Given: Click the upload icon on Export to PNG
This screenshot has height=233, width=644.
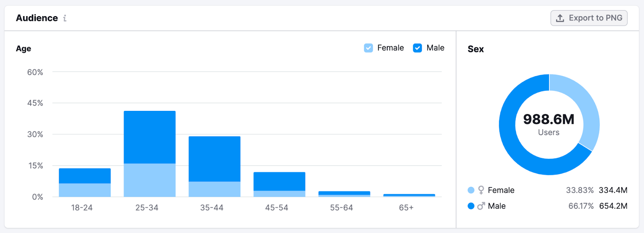Looking at the screenshot, I should click(559, 18).
